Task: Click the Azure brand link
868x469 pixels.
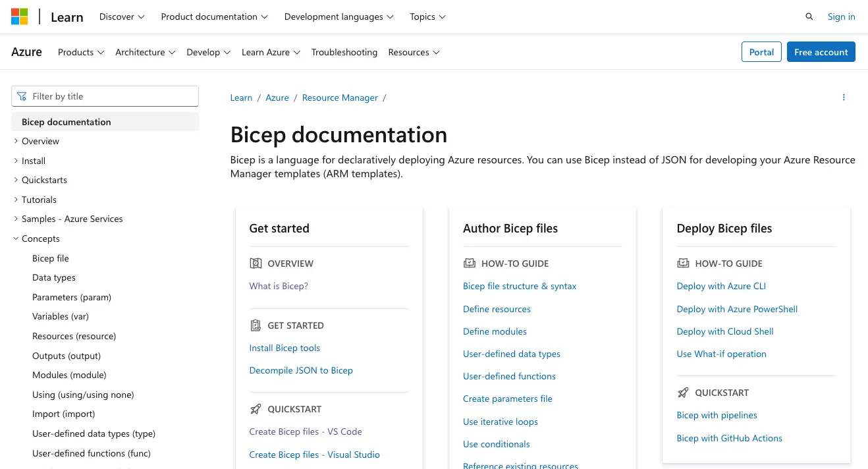Action: pos(27,52)
